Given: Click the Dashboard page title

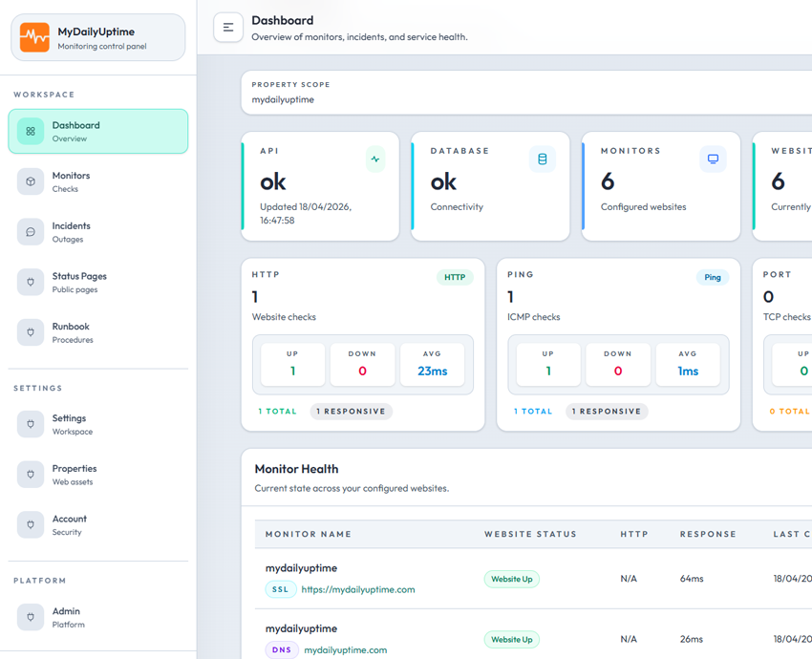Looking at the screenshot, I should click(x=282, y=21).
